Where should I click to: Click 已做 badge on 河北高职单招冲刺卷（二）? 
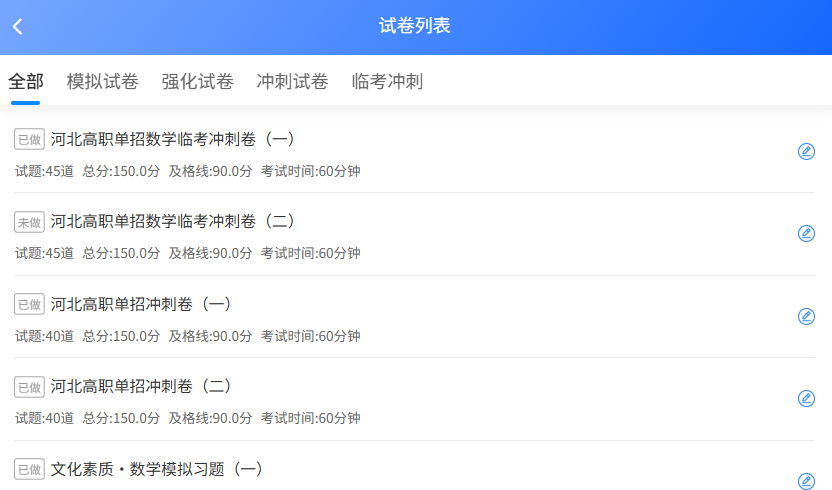coord(29,386)
